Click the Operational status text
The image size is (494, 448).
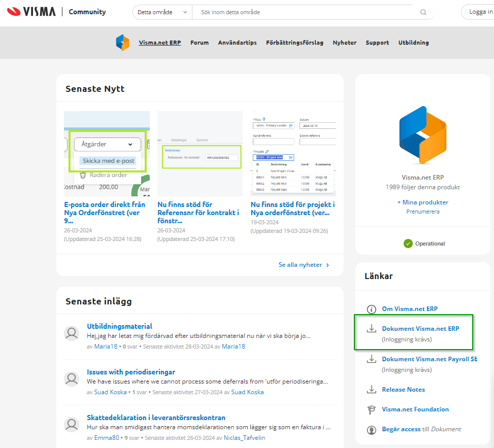(430, 244)
